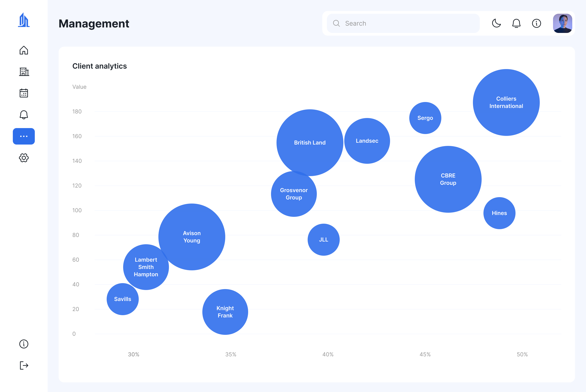Screen dimensions: 586x392
Task: Click the Logout icon in the sidebar
Action: (24, 365)
